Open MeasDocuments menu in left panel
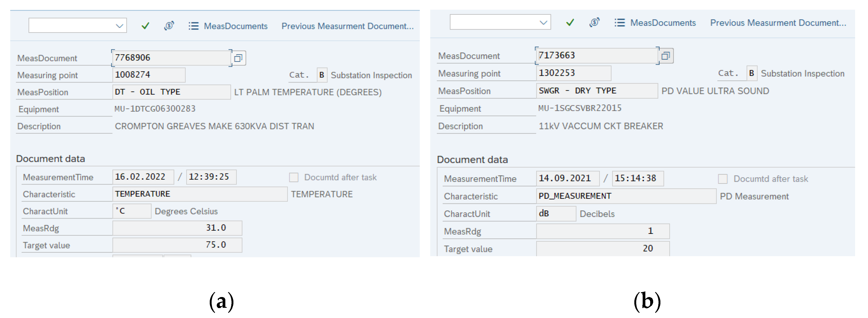 pos(236,26)
